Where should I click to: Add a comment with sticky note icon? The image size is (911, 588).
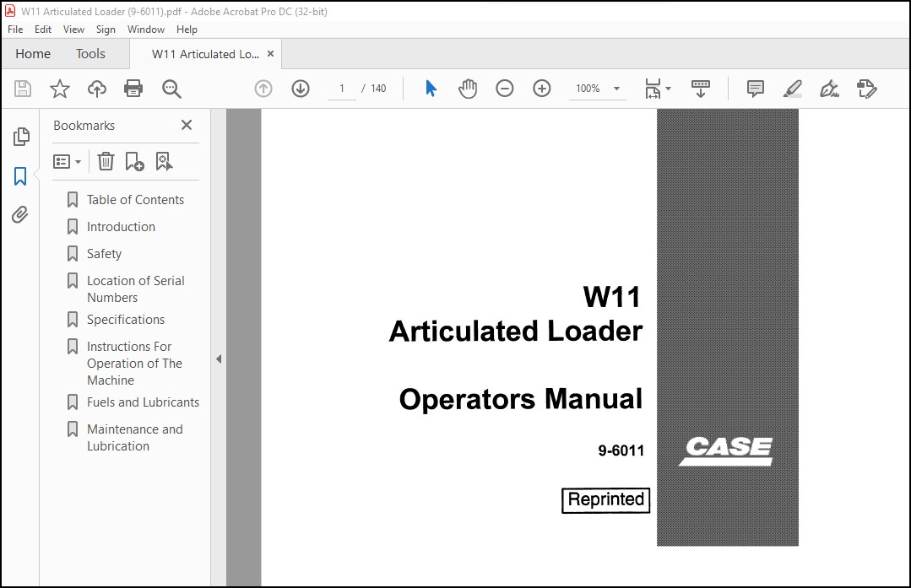point(756,89)
